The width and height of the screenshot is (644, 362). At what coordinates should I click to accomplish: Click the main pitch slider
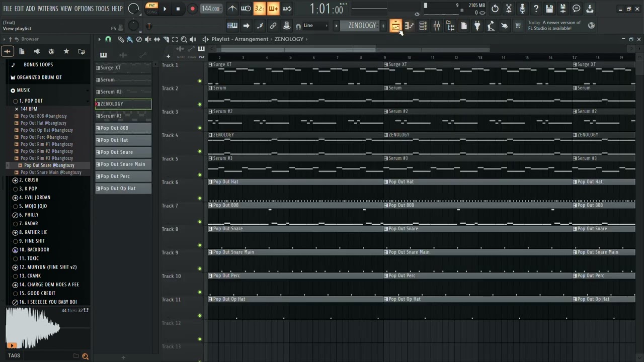(148, 26)
